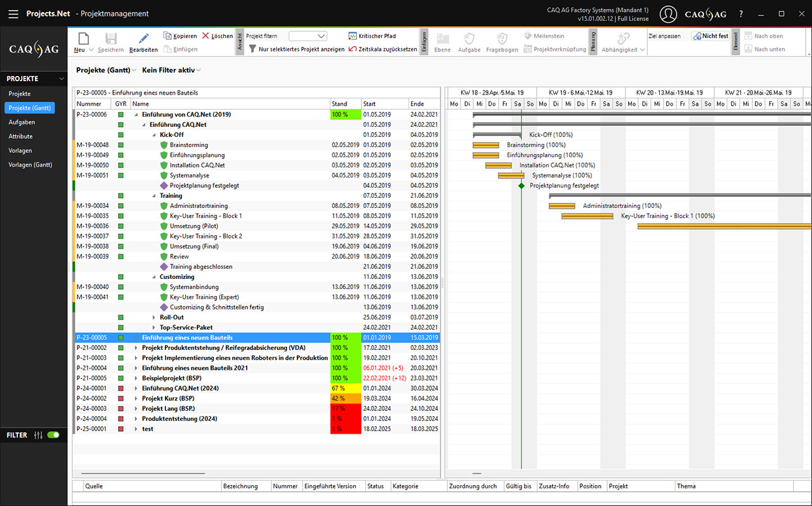Select the Key-User Training - Block 1 Gantt bar
This screenshot has height=506, width=812.
pyautogui.click(x=587, y=216)
